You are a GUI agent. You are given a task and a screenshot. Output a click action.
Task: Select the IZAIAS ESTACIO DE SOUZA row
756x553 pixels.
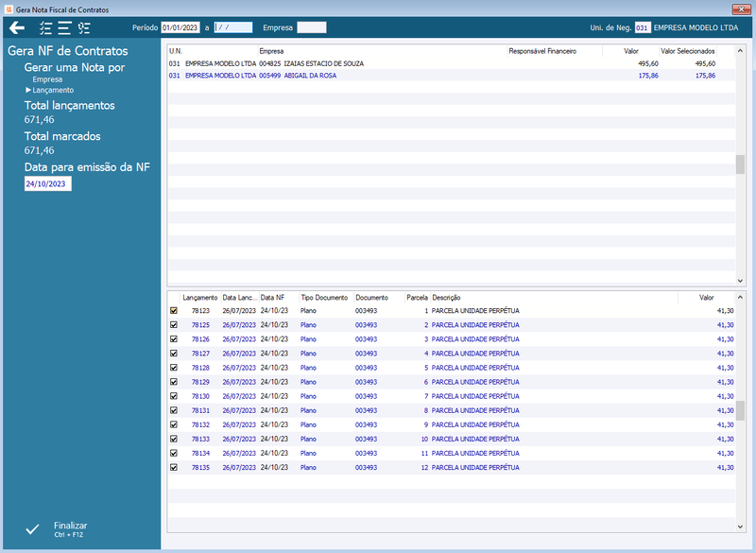[x=452, y=63]
